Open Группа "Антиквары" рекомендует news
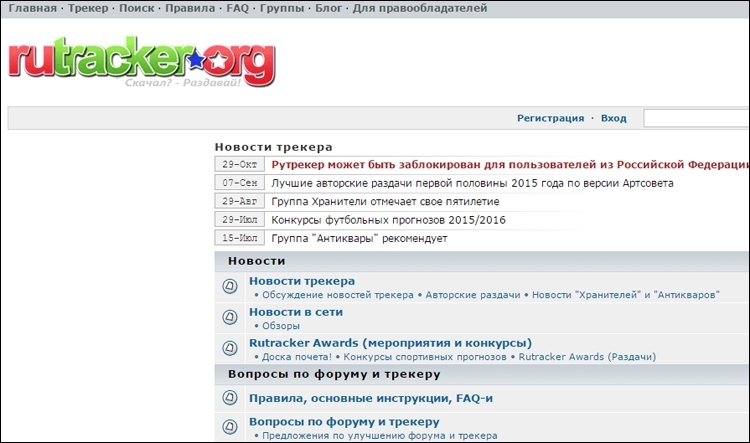 tap(359, 238)
